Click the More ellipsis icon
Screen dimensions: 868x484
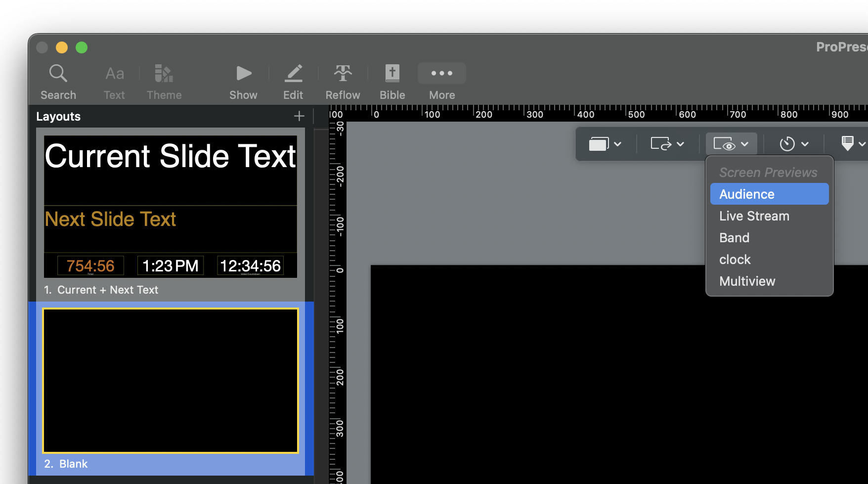pos(441,73)
